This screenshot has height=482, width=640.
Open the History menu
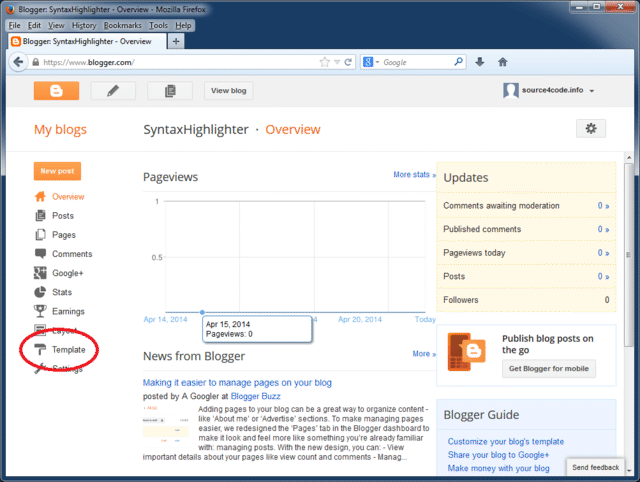pyautogui.click(x=84, y=25)
